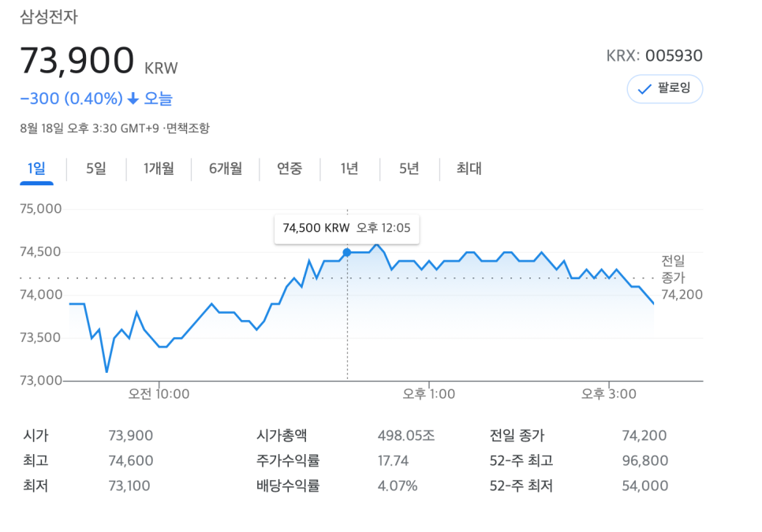Click the 최저 value 73,100
Viewport: 762px width, 532px height.
pyautogui.click(x=129, y=485)
